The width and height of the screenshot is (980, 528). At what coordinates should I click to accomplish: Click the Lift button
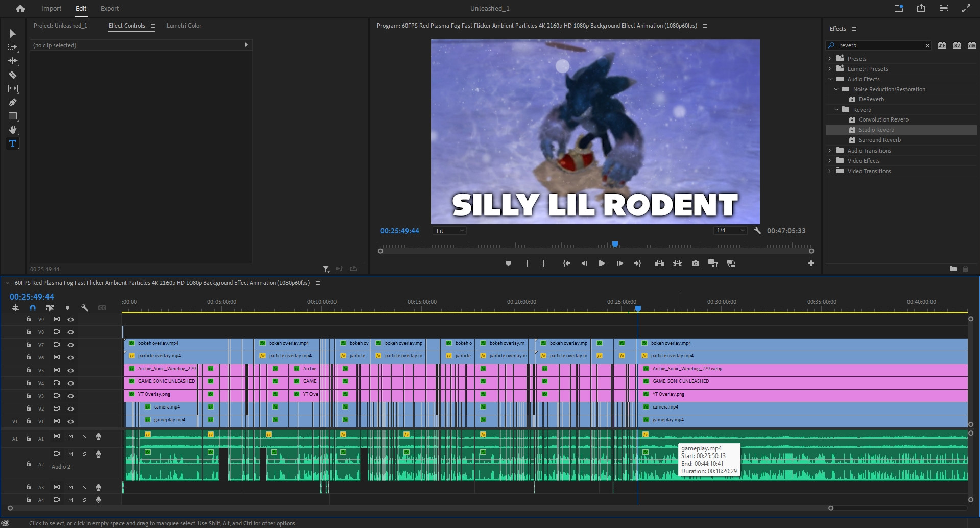point(659,263)
